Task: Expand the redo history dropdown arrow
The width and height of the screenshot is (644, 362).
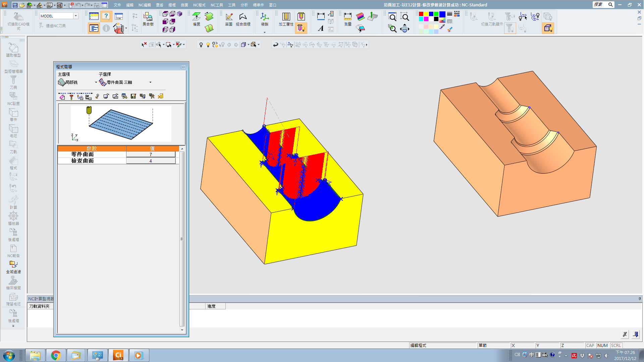Action: click(92, 5)
